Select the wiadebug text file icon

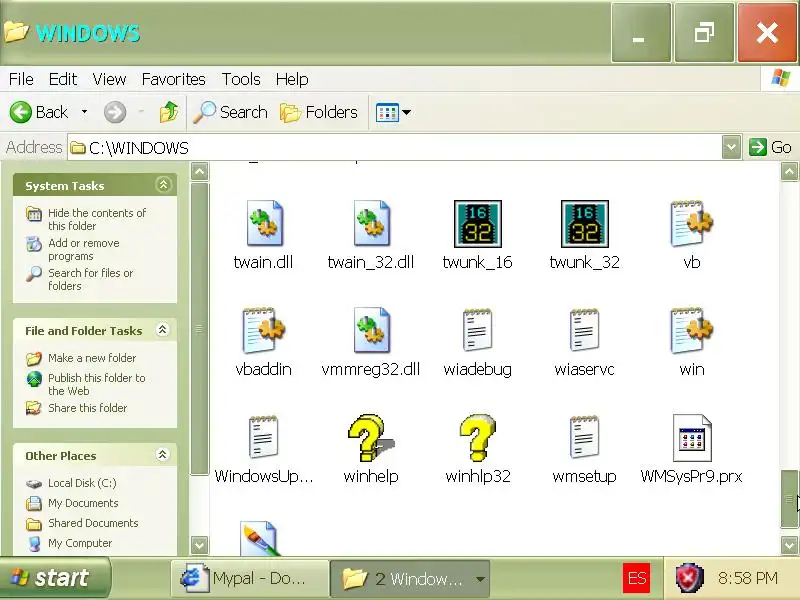(x=478, y=330)
